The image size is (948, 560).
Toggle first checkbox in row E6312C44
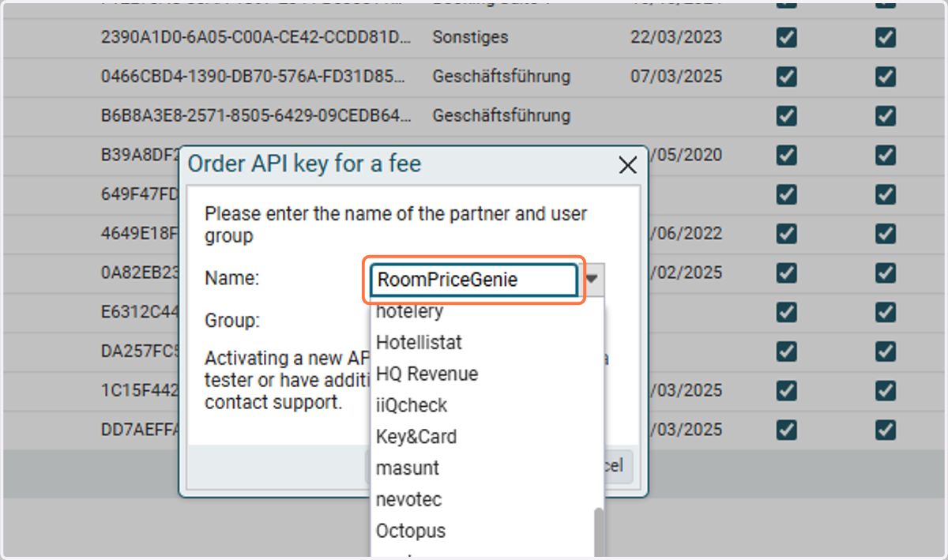786,312
